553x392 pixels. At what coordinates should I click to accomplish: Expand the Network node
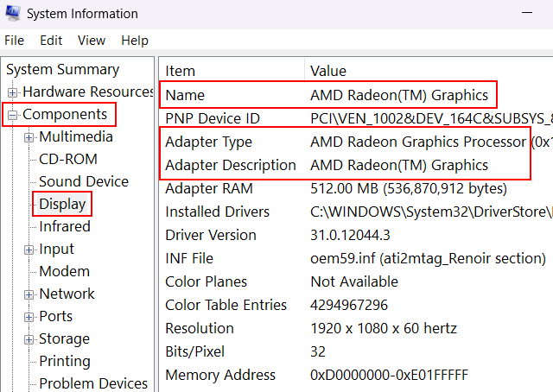pyautogui.click(x=29, y=294)
